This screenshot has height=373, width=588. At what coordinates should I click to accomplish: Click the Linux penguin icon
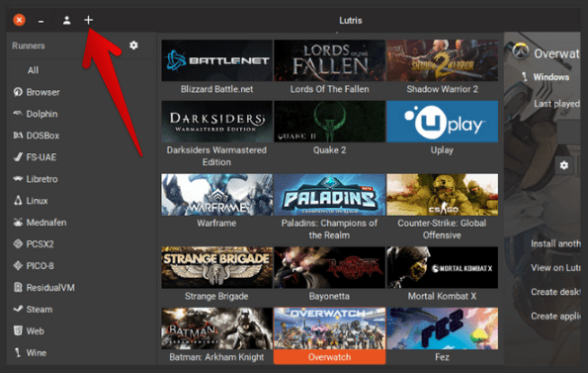(x=18, y=201)
